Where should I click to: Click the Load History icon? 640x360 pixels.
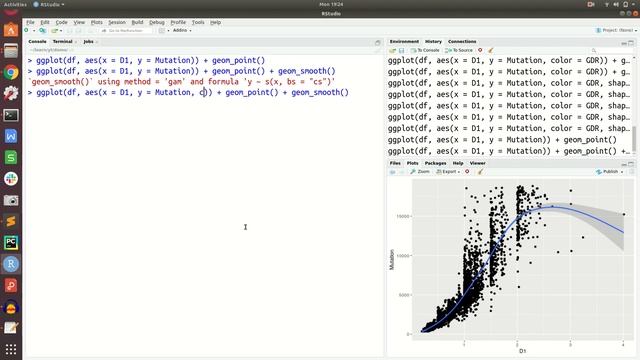click(x=393, y=51)
